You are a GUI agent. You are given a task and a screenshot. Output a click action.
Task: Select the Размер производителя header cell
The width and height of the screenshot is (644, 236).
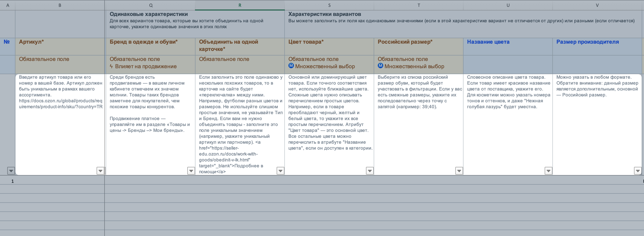point(597,47)
